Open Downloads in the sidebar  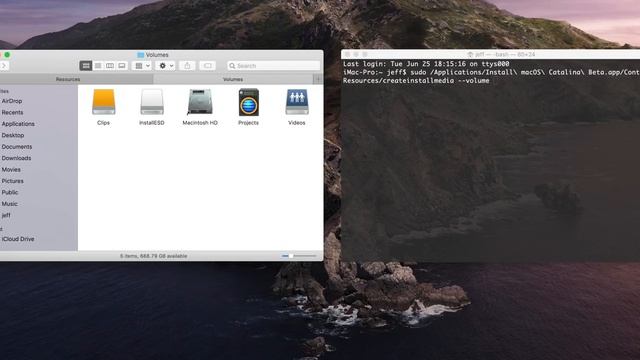click(16, 158)
